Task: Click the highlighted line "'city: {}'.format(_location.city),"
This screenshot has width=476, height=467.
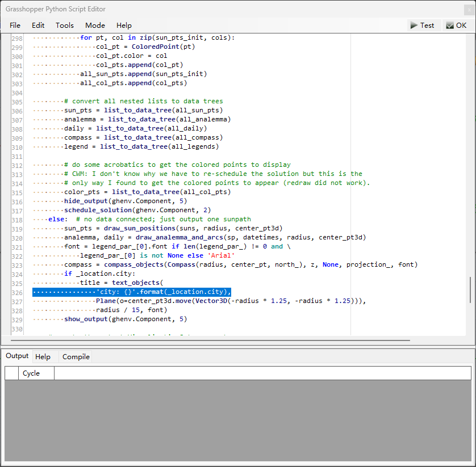Action: click(x=132, y=292)
